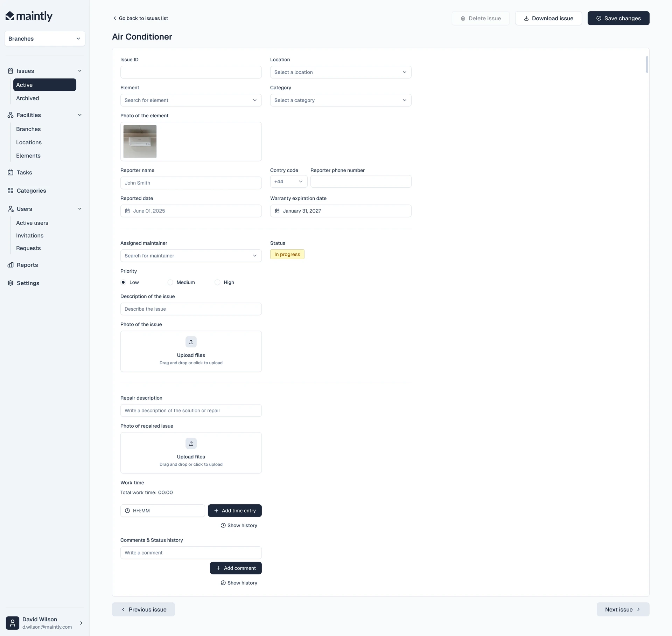The height and width of the screenshot is (636, 672).
Task: Select the Medium priority radio button
Action: tap(170, 282)
